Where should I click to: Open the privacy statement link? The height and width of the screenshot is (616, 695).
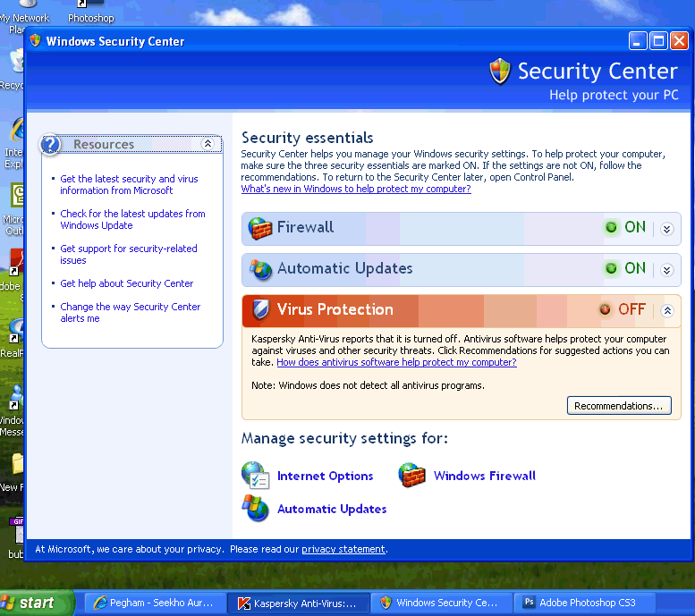[343, 549]
